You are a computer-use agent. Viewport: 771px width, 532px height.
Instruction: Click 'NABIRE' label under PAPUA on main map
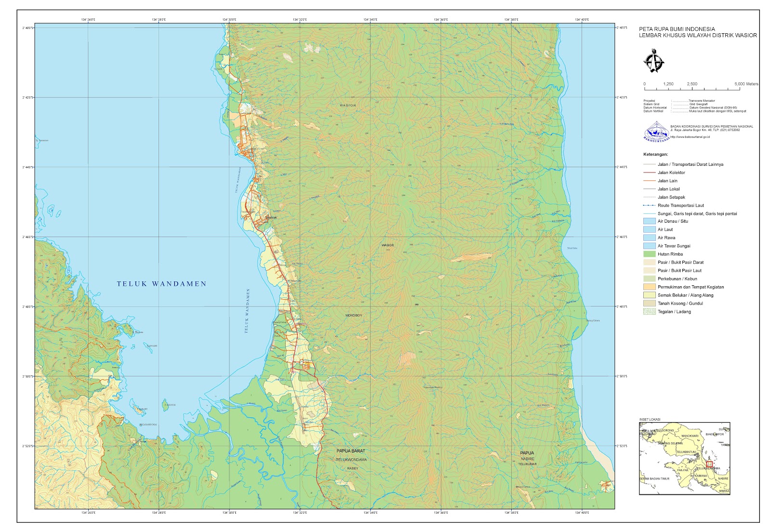tap(528, 459)
